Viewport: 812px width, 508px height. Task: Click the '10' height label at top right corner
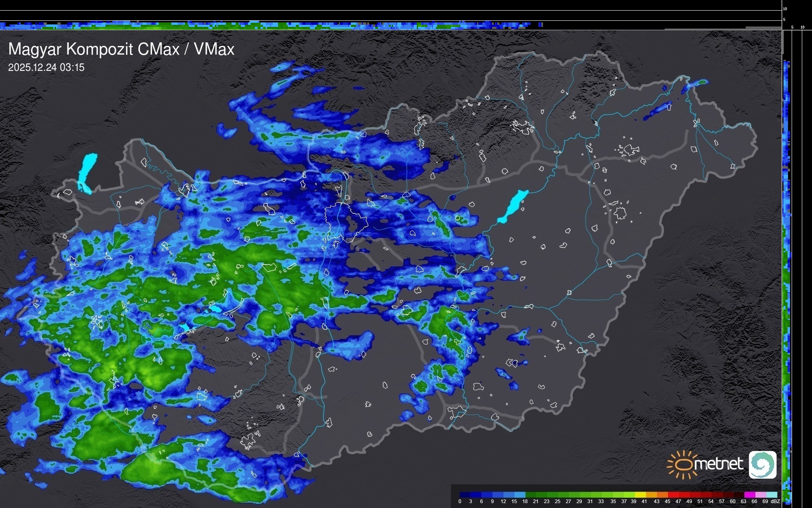(785, 9)
